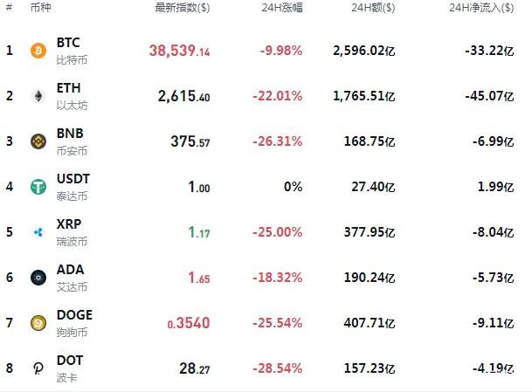The height and width of the screenshot is (392, 532).
Task: Select the XRP -25.00% change value
Action: 278,232
